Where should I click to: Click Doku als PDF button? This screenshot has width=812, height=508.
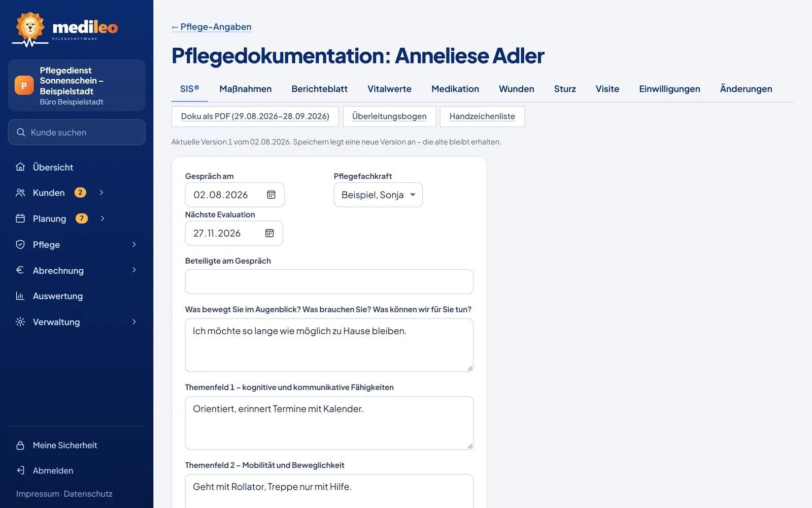click(x=255, y=116)
